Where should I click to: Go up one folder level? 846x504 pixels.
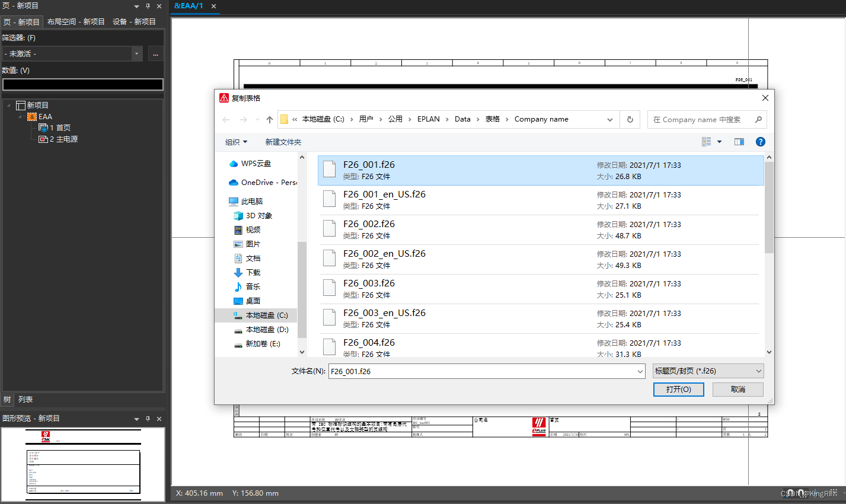(x=270, y=119)
